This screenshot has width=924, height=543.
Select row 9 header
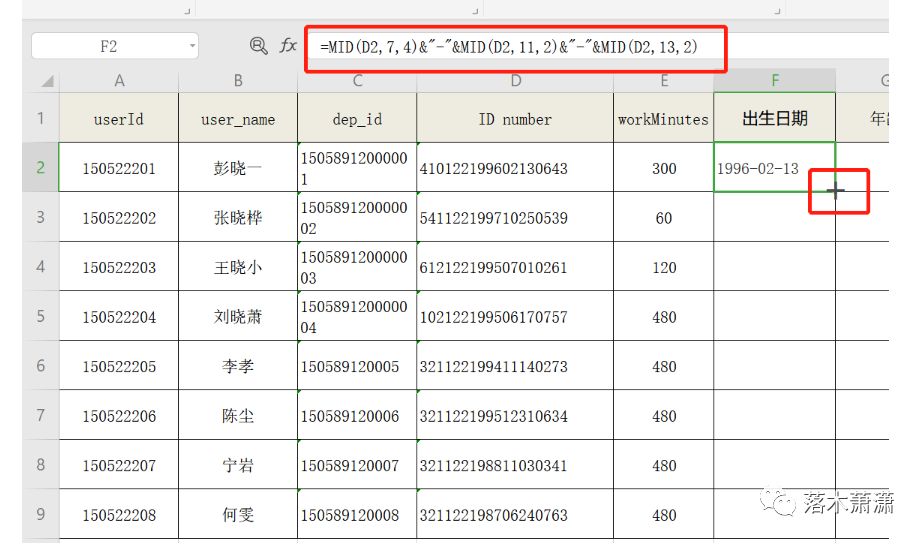pos(41,514)
